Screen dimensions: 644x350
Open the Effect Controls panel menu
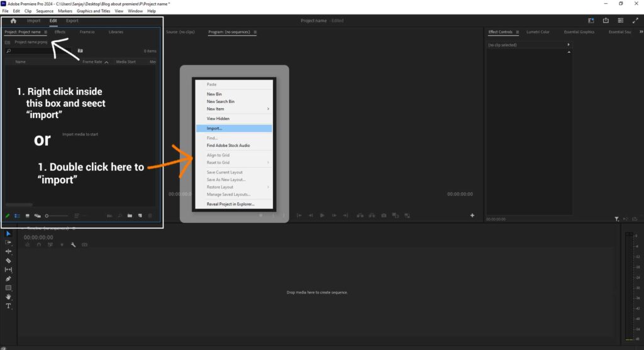pyautogui.click(x=517, y=32)
